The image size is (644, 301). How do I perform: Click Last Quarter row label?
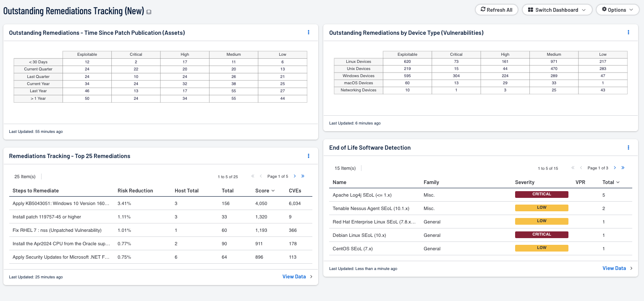[x=38, y=77]
